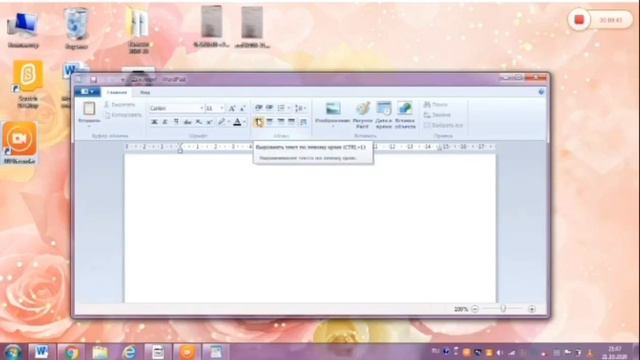Screen dimensions: 640x360
Task: Toggle italic formatting
Action: coord(165,122)
